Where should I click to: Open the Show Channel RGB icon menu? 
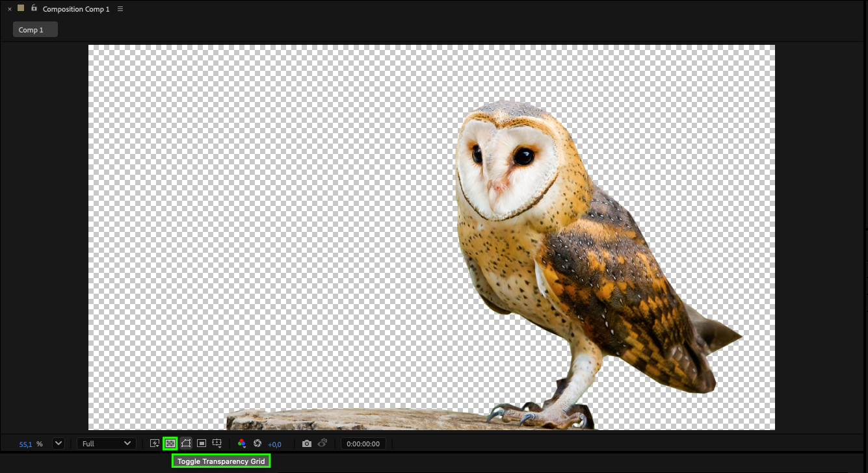(x=242, y=444)
